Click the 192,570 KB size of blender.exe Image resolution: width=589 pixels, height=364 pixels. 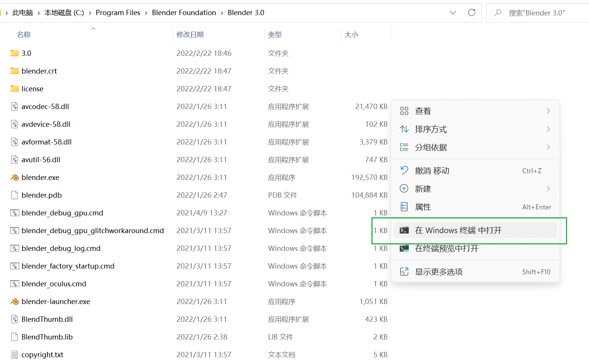[369, 177]
